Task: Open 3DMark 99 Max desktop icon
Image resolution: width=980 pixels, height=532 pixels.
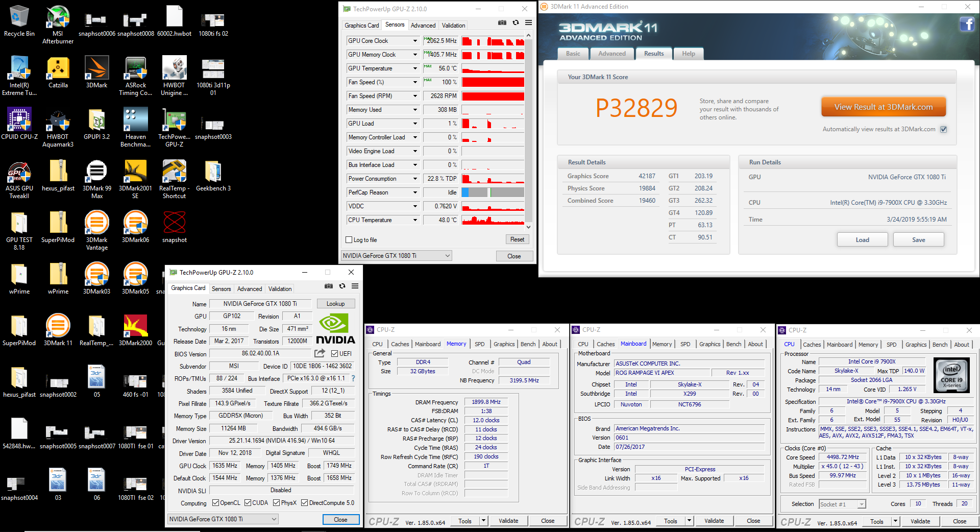Action: (96, 179)
